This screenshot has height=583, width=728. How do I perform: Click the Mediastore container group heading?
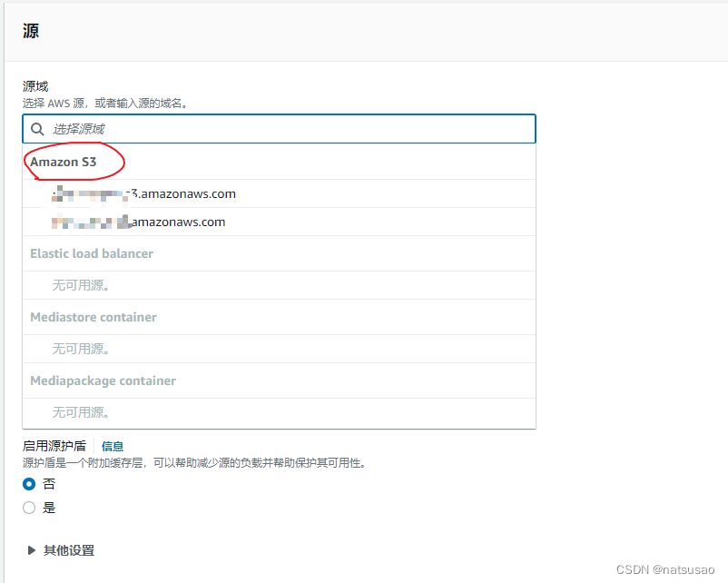tap(93, 317)
